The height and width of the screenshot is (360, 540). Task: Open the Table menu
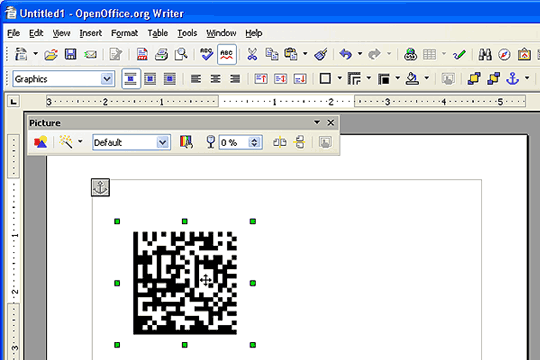pyautogui.click(x=158, y=33)
